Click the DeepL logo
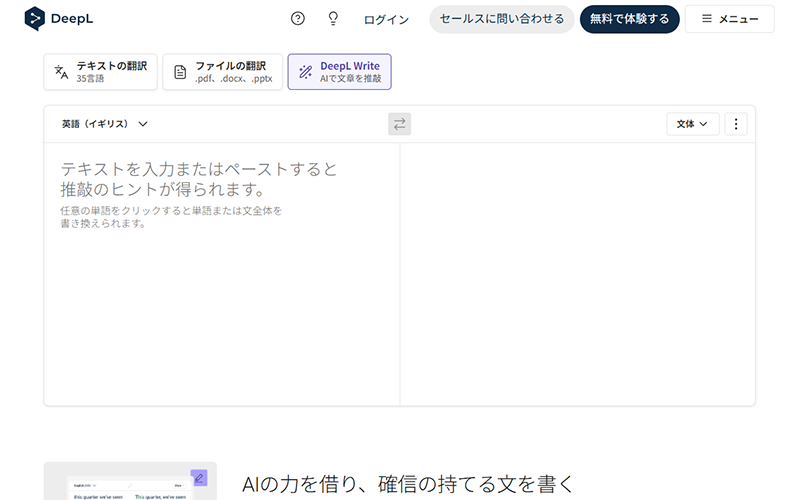 click(59, 19)
